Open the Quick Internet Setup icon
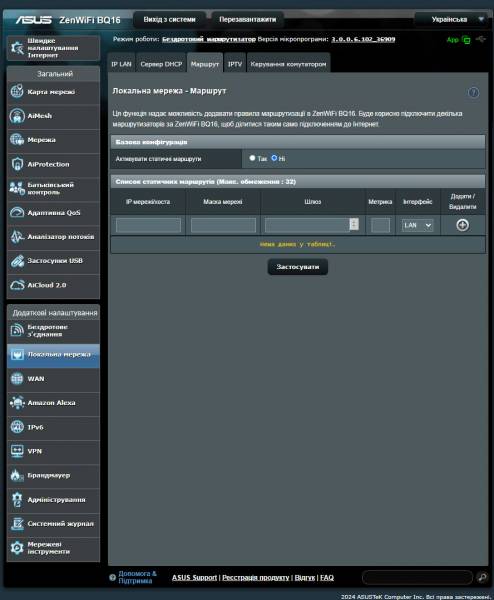The width and height of the screenshot is (494, 600). tap(17, 48)
